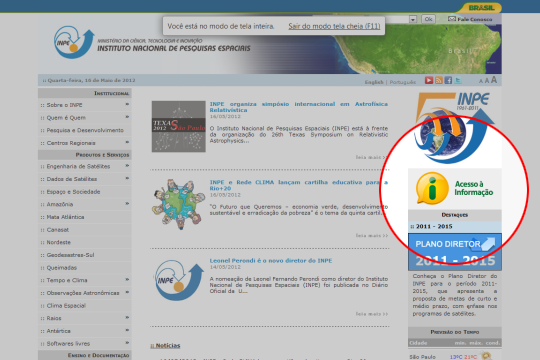Click leia mais under Astrofísica article
Screen dimensions: 540x360
click(x=371, y=157)
